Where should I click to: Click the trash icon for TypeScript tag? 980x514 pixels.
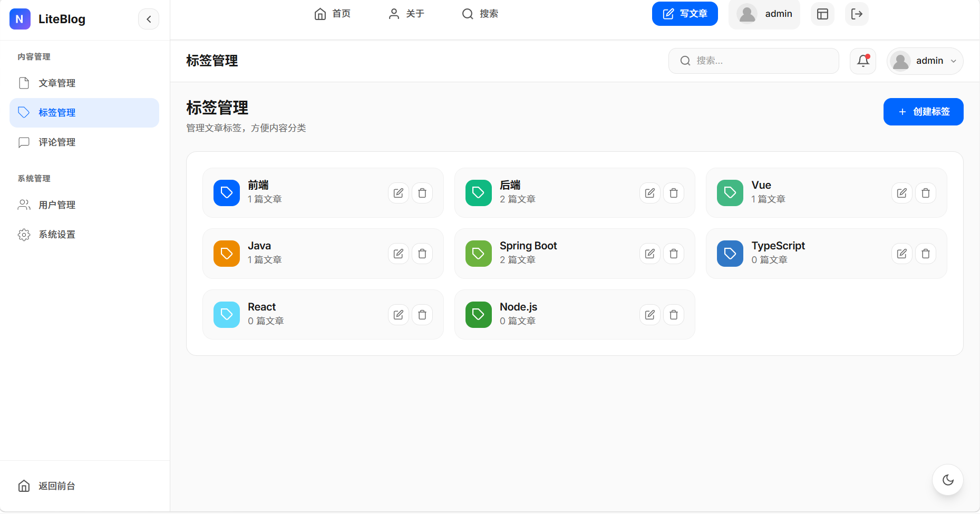(x=925, y=254)
